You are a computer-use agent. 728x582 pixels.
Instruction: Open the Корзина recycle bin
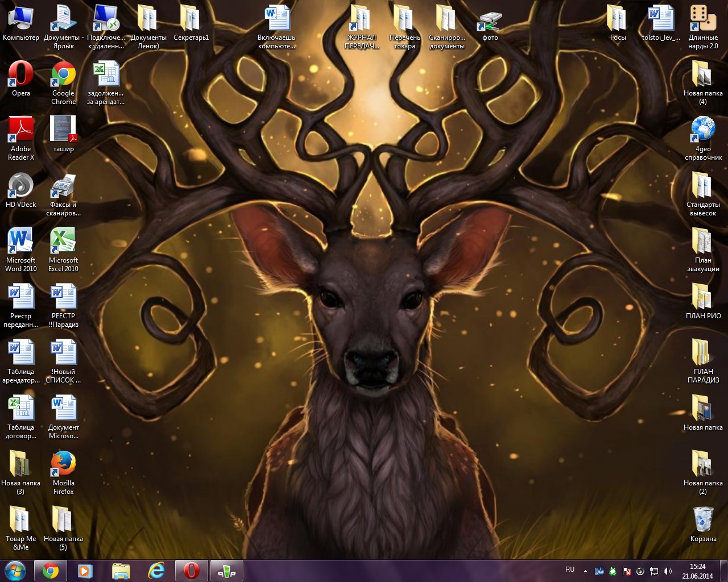703,525
